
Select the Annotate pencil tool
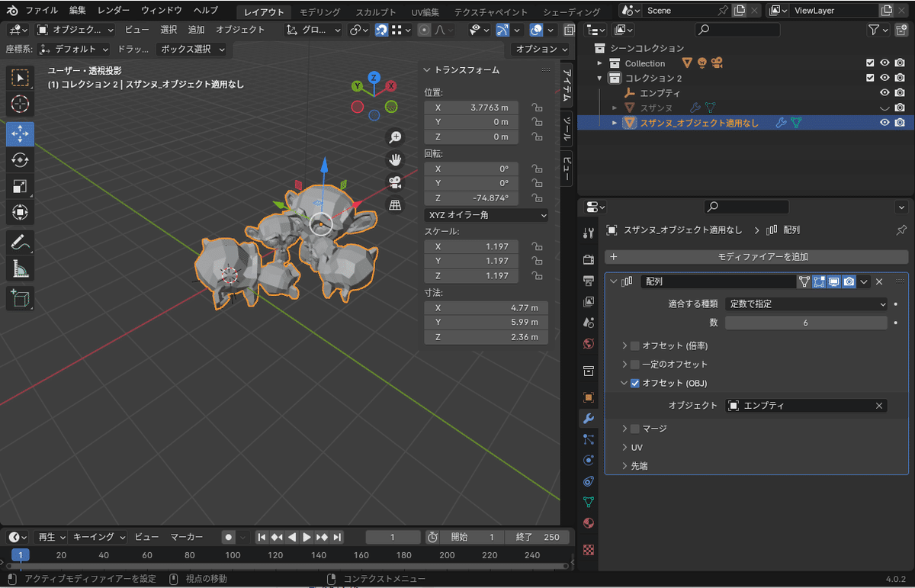pyautogui.click(x=20, y=243)
